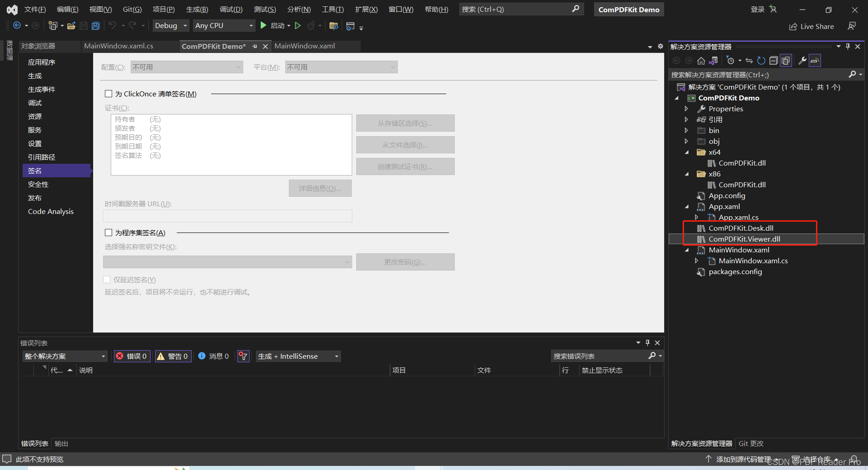This screenshot has height=470, width=868.
Task: Click 添加到源代码管理 in status bar
Action: [743, 459]
